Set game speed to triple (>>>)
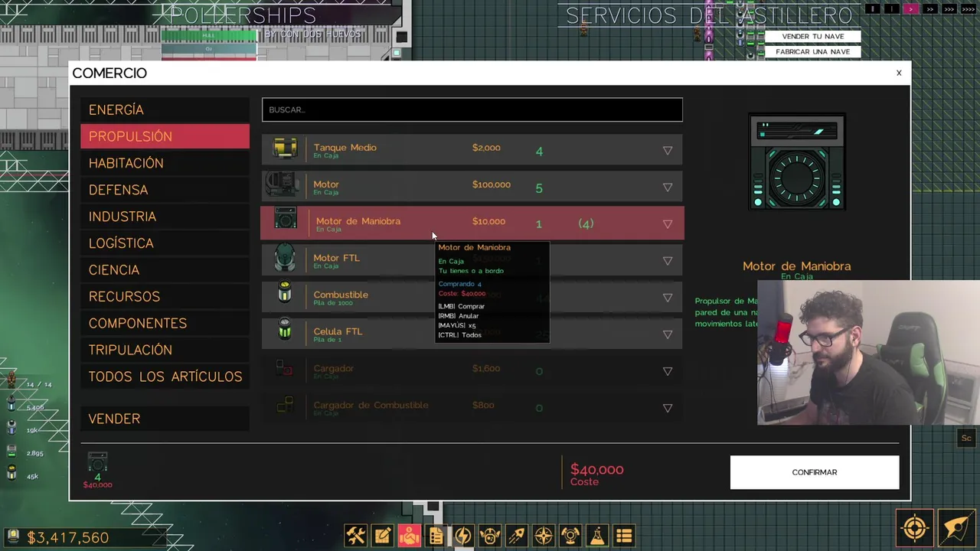The width and height of the screenshot is (980, 551). [949, 9]
